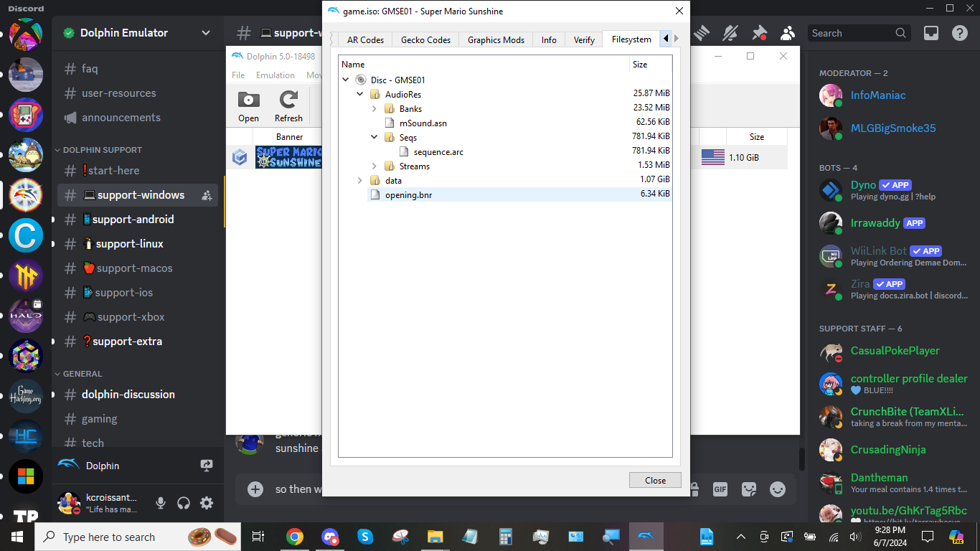980x551 pixels.
Task: Click invite icon on support-windows channel
Action: [207, 195]
